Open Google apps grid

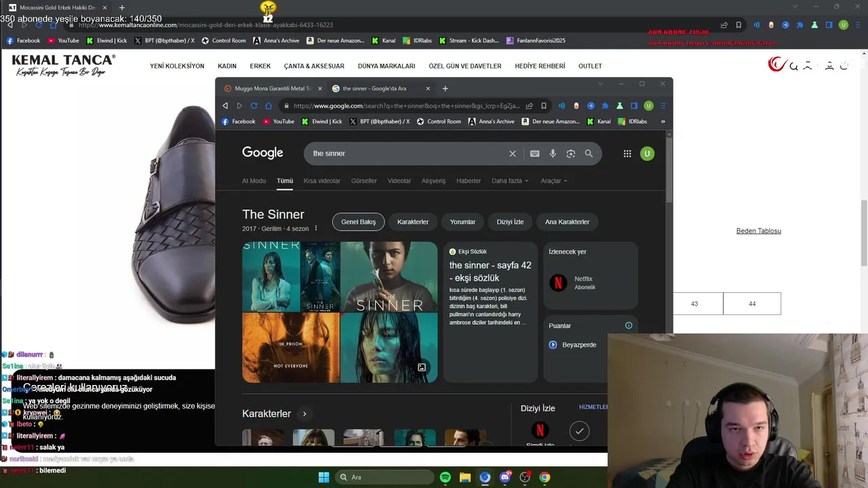point(627,154)
